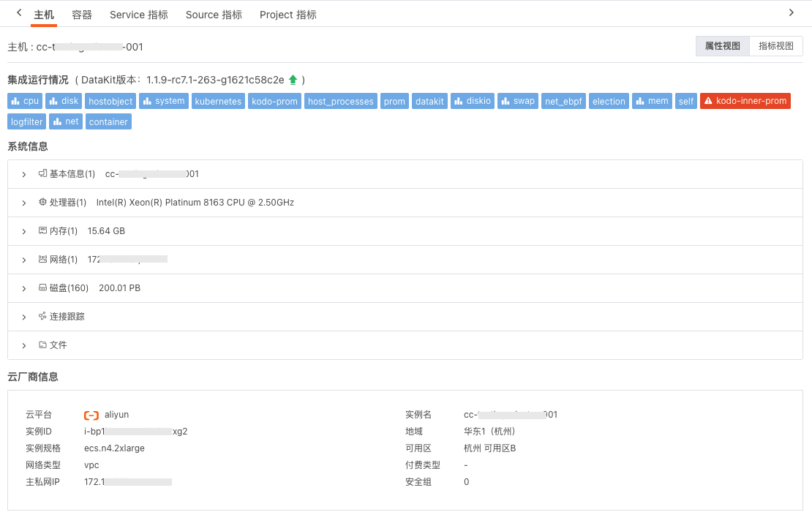Expand the 处理器(1) row chevron

coord(24,203)
